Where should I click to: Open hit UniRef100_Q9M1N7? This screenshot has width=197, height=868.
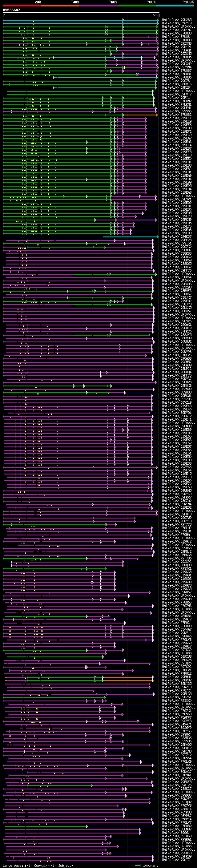point(177,30)
